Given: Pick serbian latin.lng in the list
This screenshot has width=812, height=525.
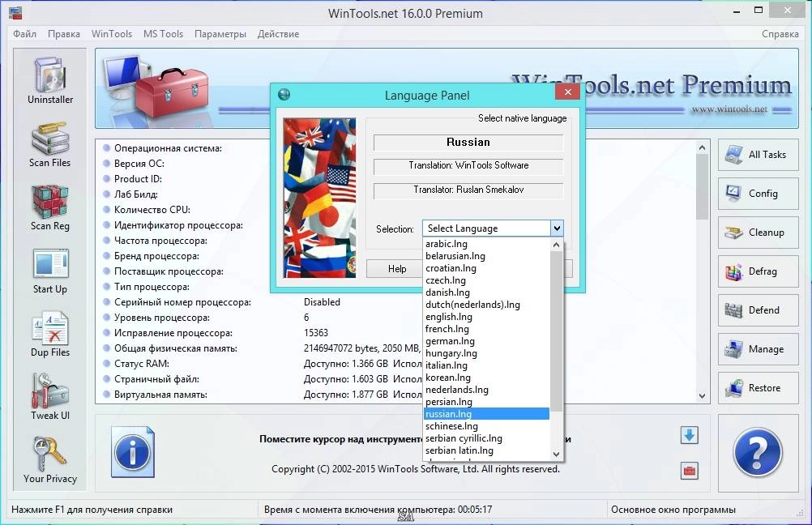Looking at the screenshot, I should click(x=486, y=450).
